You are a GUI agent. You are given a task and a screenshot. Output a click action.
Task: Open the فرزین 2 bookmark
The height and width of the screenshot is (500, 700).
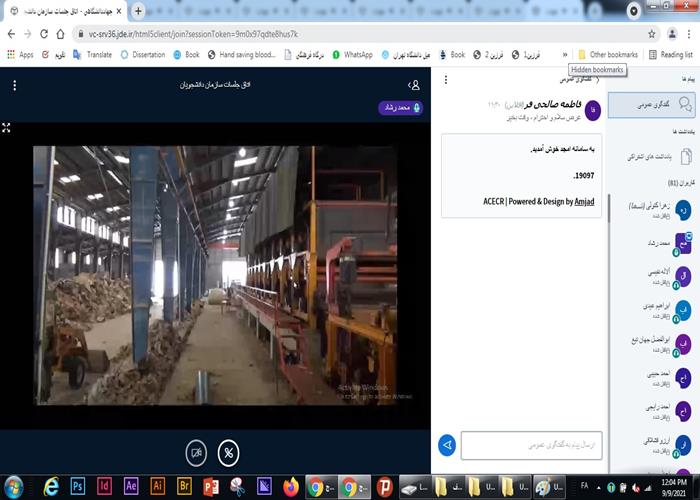pos(488,54)
